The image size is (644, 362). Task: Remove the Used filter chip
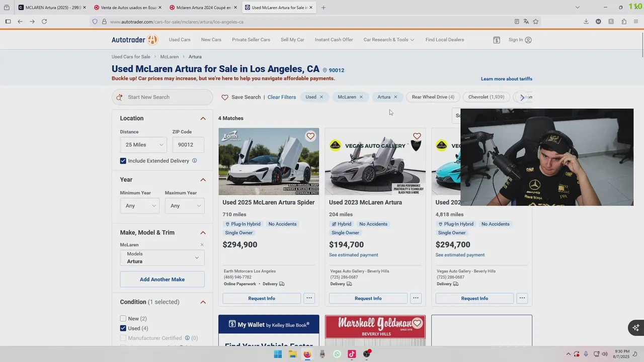(x=321, y=97)
